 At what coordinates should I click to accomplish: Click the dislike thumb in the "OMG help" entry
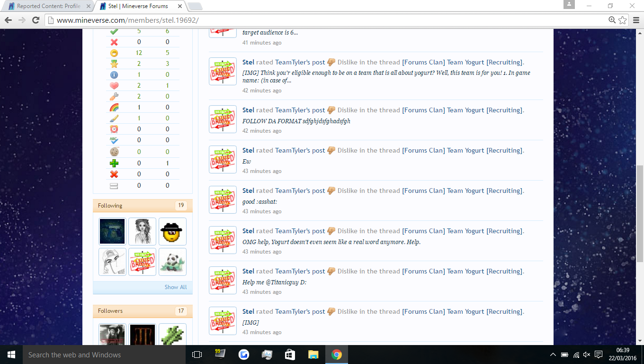coord(331,231)
